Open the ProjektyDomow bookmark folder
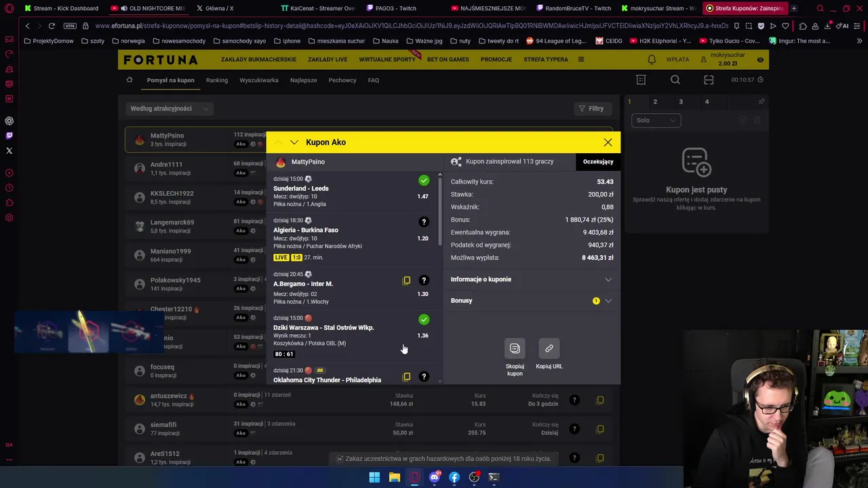Image resolution: width=868 pixels, height=488 pixels. click(48, 41)
